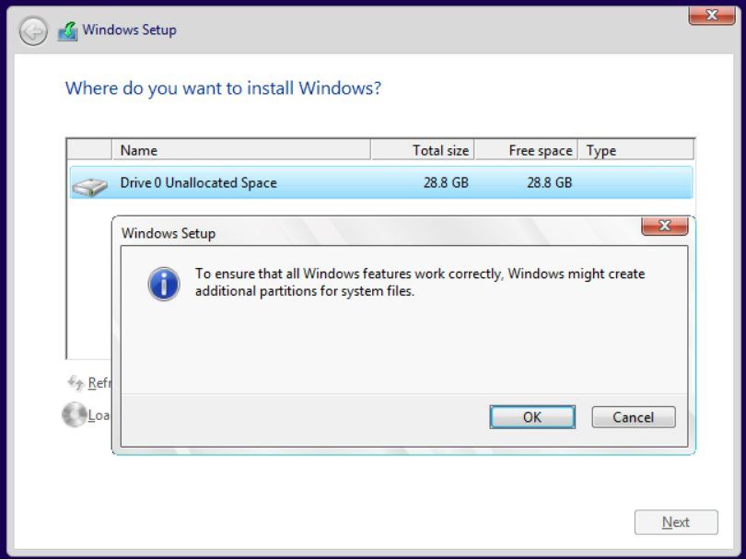Sort drives by the Type column header
The image size is (746, 560).
(x=635, y=150)
